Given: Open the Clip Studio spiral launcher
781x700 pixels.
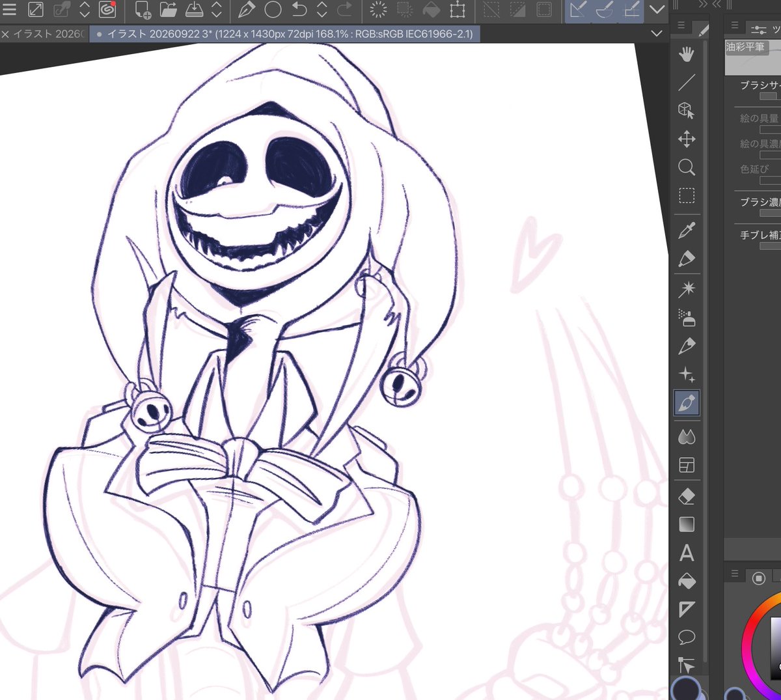Looking at the screenshot, I should (107, 10).
